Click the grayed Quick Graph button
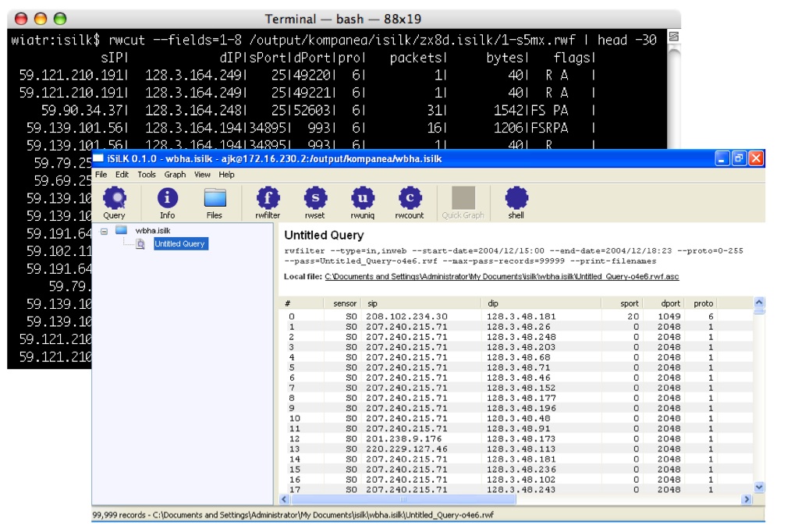791x532 pixels. coord(463,200)
